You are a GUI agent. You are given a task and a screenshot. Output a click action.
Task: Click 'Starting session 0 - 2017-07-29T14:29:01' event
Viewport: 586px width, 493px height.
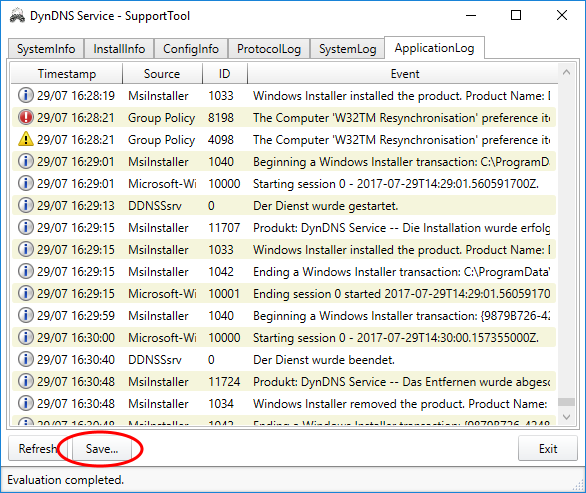click(x=396, y=184)
